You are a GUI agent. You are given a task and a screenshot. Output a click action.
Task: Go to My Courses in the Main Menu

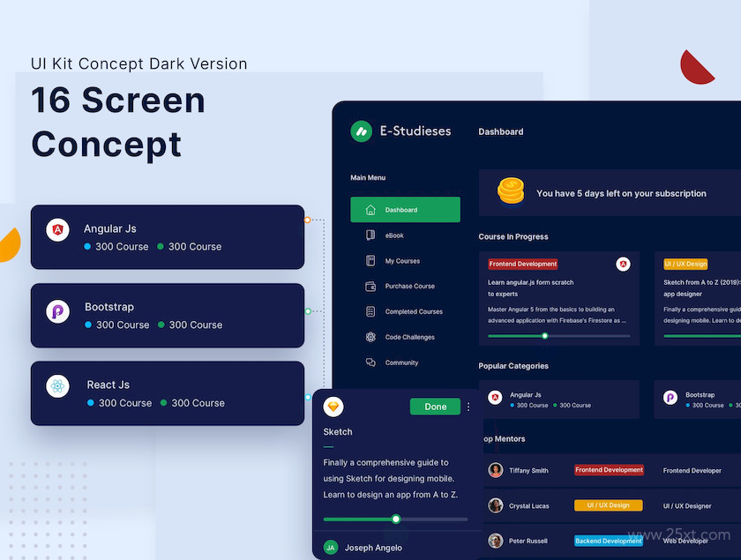coord(405,260)
